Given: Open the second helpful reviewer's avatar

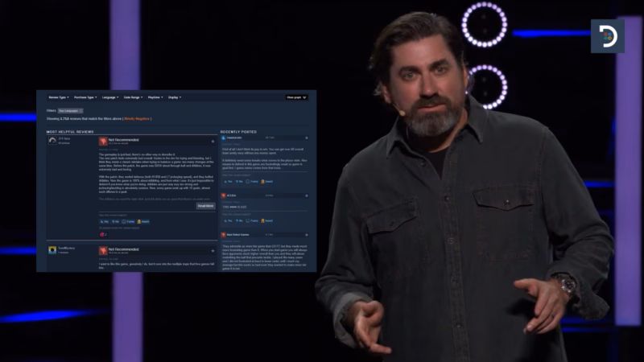Looking at the screenshot, I should coord(52,250).
